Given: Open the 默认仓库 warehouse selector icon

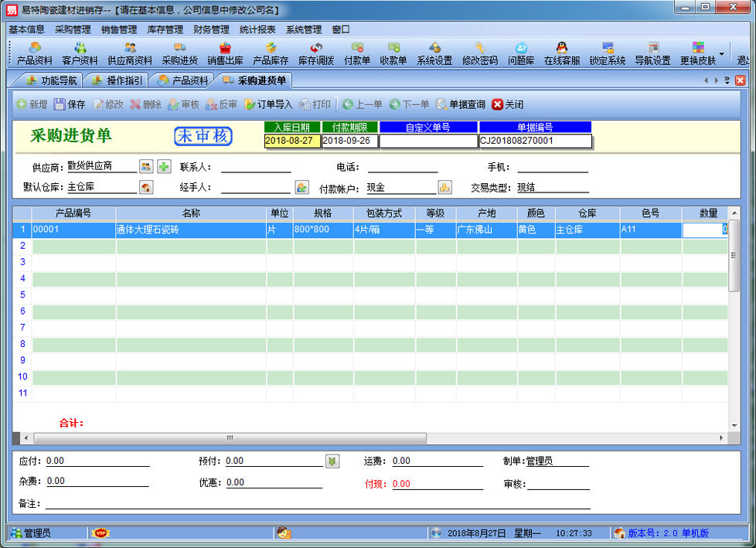Looking at the screenshot, I should 146,187.
